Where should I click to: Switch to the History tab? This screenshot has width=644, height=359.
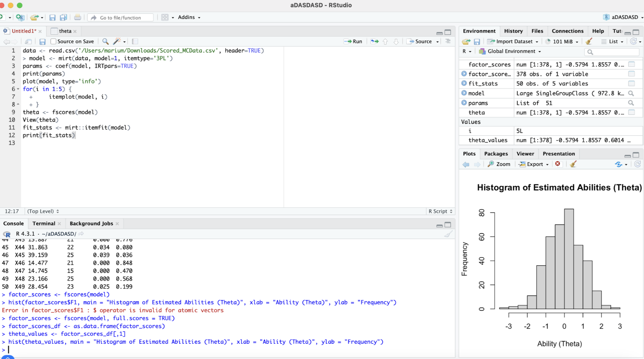tap(513, 31)
